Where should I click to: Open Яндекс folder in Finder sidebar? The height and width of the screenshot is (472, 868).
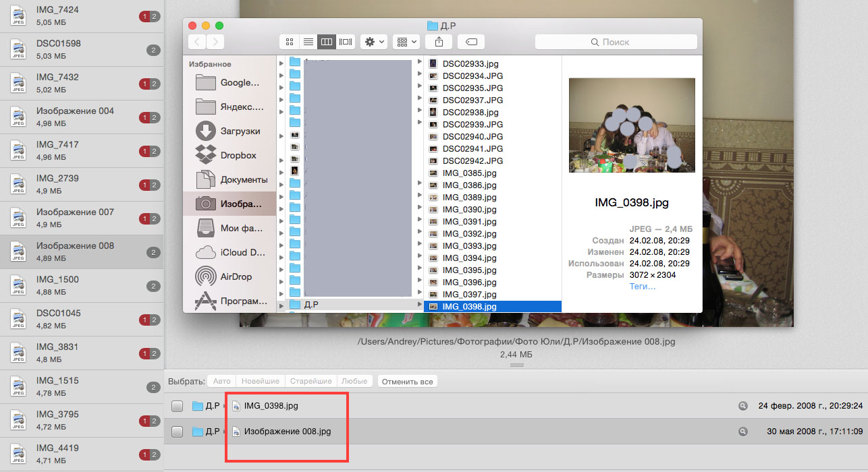point(229,107)
